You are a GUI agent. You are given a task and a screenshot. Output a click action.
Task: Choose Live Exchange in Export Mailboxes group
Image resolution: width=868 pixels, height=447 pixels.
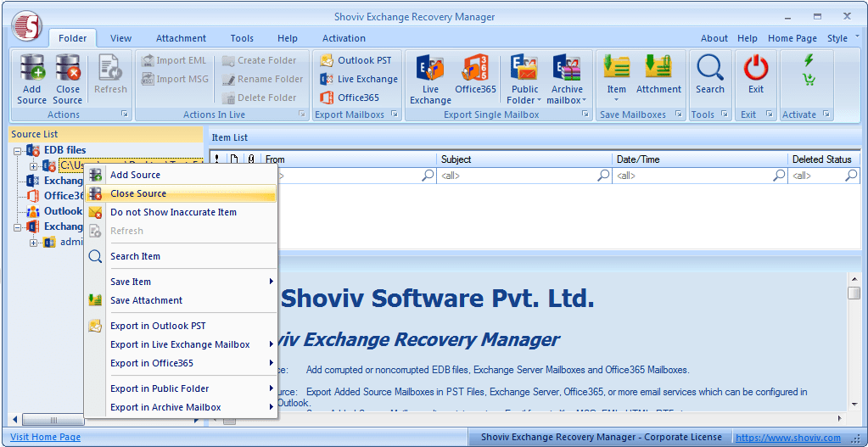[x=359, y=79]
